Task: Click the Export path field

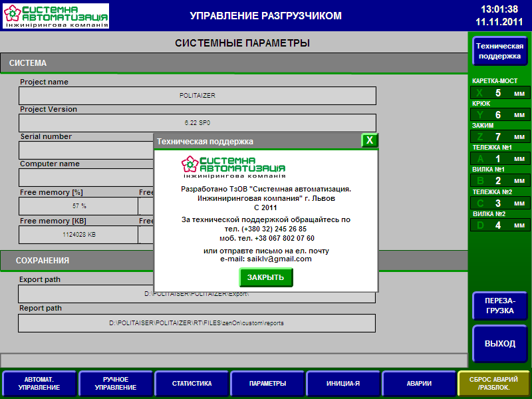Action: pyautogui.click(x=198, y=294)
